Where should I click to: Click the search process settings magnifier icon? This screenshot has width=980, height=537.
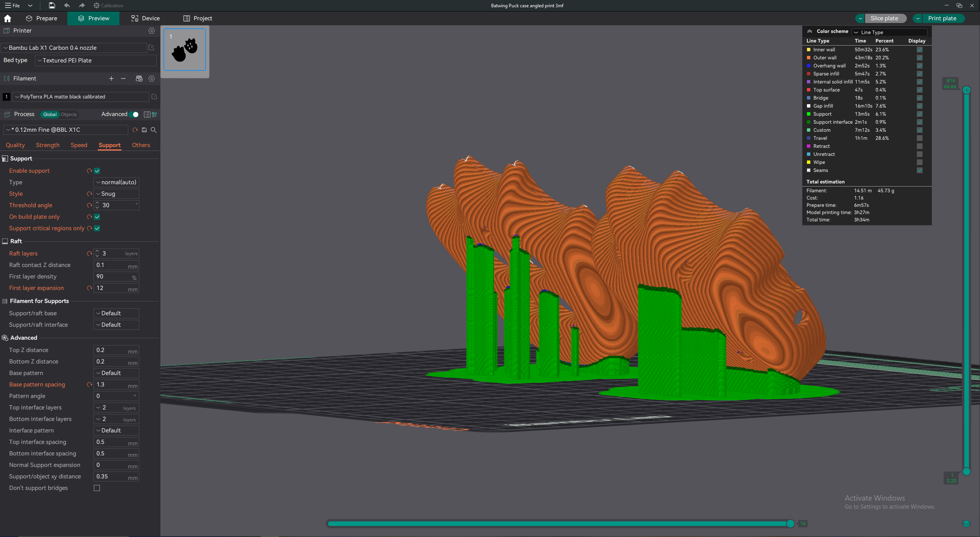[x=154, y=130]
